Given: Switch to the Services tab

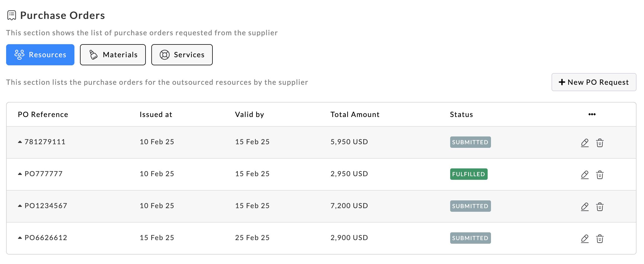Looking at the screenshot, I should [x=182, y=55].
